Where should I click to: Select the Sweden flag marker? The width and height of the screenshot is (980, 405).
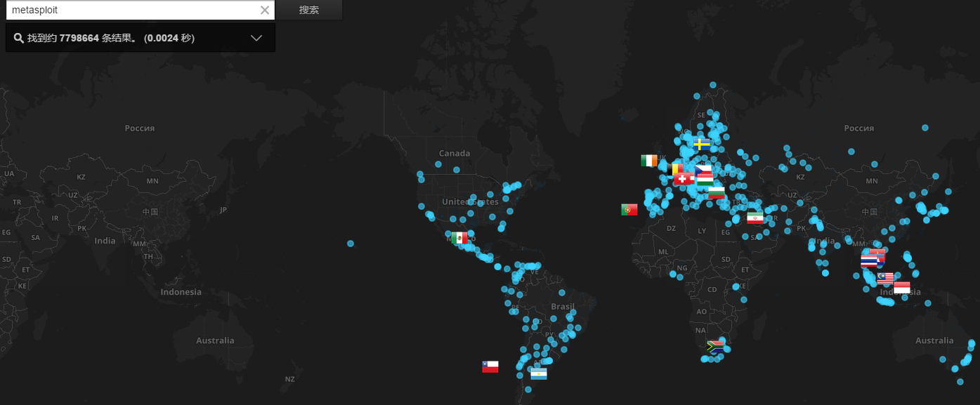click(701, 145)
